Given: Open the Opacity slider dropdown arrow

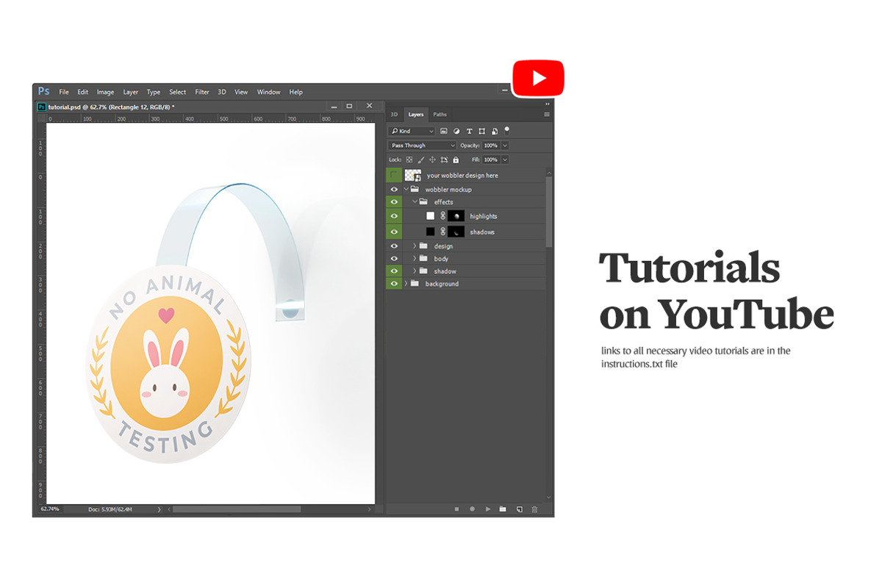Looking at the screenshot, I should pos(505,146).
